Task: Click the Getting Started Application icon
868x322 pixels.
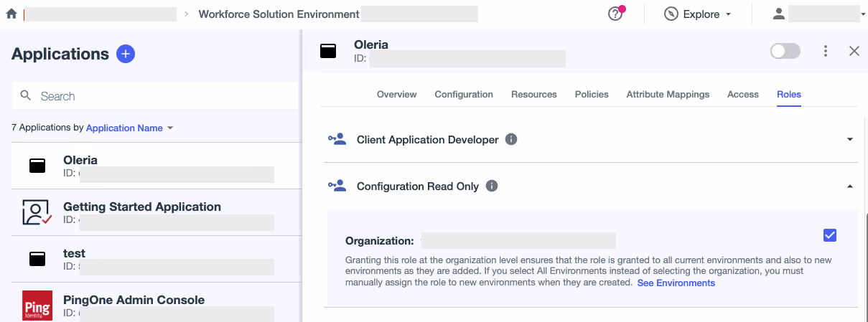Action: pos(37,212)
